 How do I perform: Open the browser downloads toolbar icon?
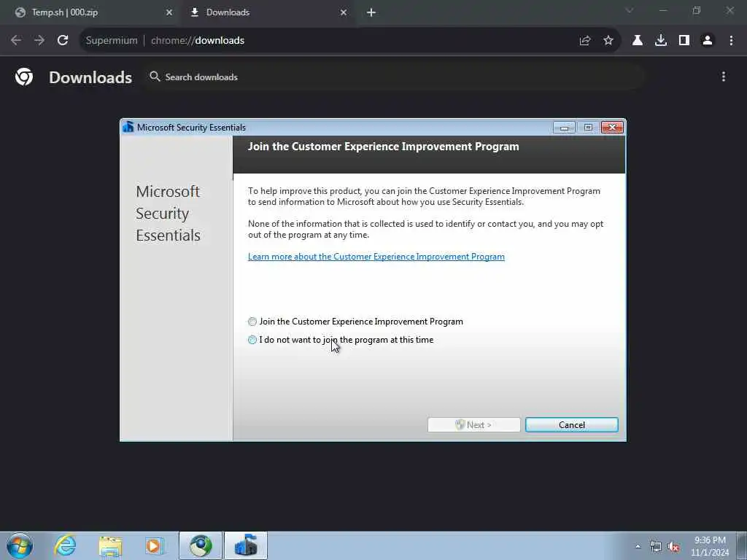(x=661, y=41)
